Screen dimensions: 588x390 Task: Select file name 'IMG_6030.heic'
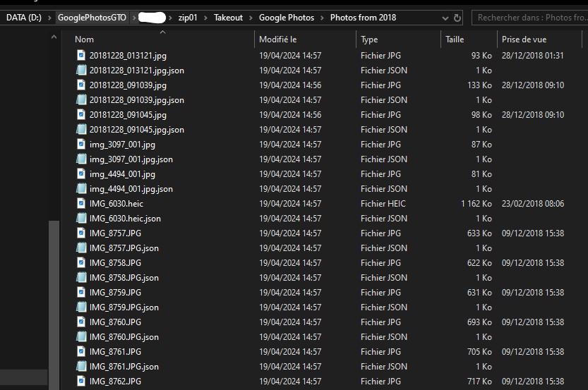(116, 203)
